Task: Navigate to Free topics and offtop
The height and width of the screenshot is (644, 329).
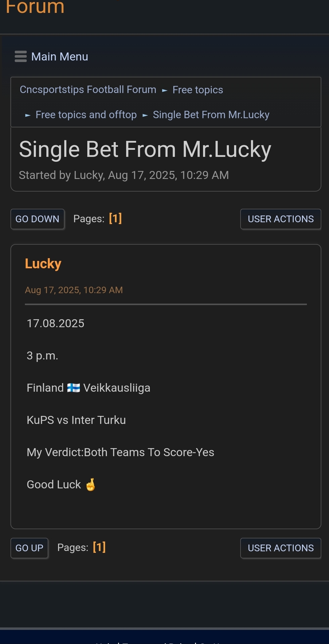Action: coord(86,115)
